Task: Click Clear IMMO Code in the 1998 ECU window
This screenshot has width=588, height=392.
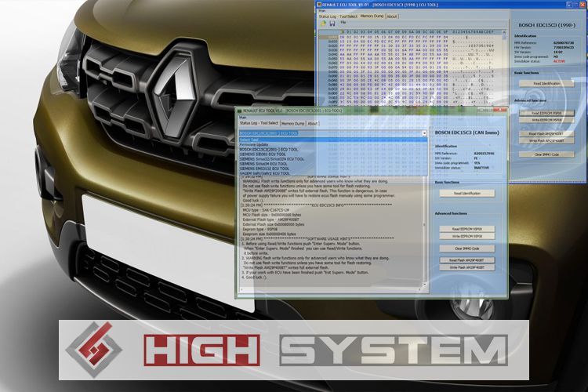Action: (x=546, y=154)
